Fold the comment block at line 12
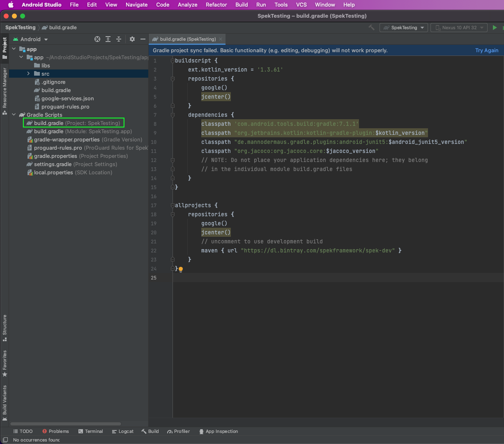Viewport: 504px width, 444px height. click(173, 160)
